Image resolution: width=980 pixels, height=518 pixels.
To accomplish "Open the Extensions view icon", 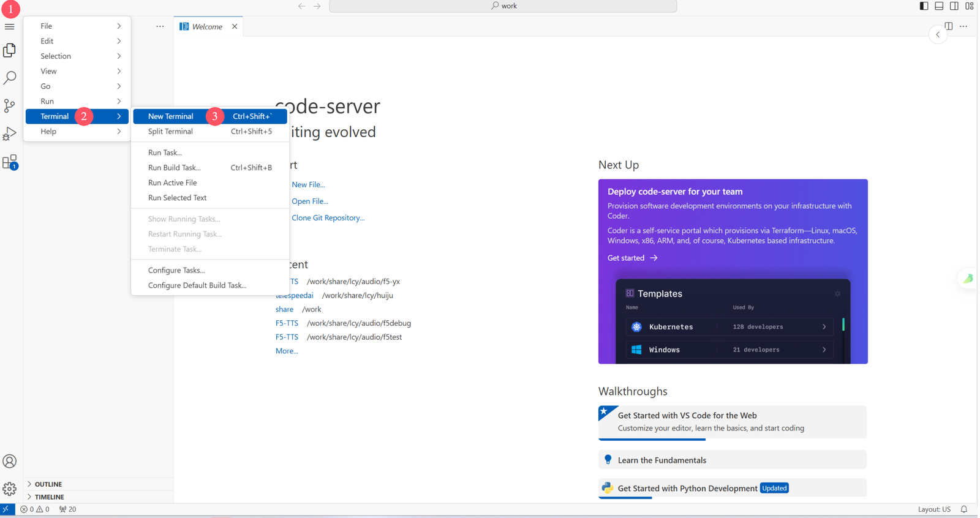I will coord(10,162).
